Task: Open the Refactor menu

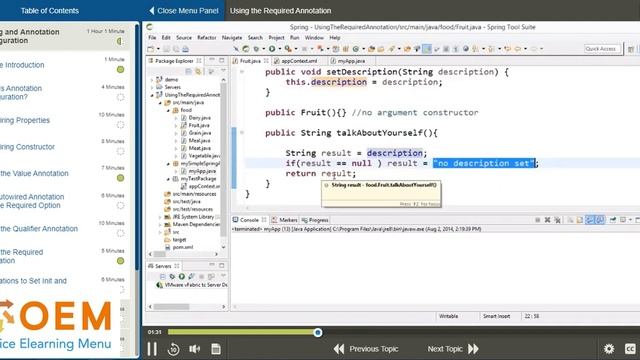Action: [207, 38]
